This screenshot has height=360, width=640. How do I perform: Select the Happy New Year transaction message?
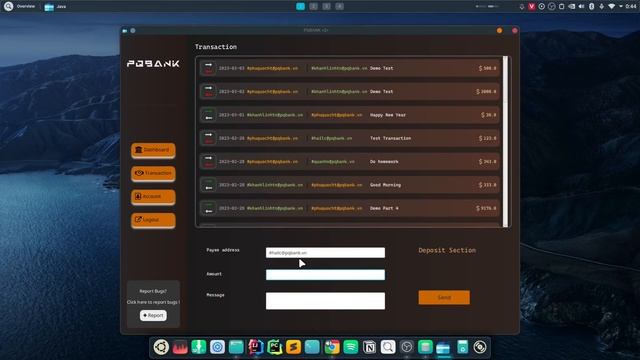pyautogui.click(x=388, y=115)
